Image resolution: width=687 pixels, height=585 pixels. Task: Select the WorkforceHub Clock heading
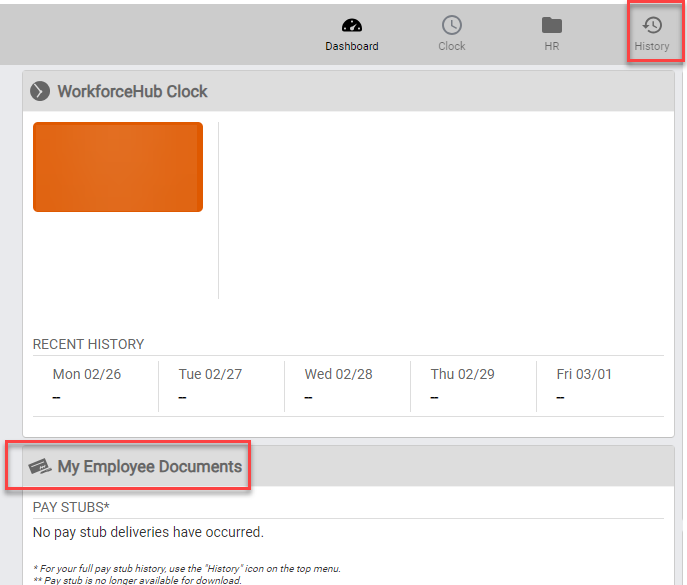pyautogui.click(x=132, y=91)
